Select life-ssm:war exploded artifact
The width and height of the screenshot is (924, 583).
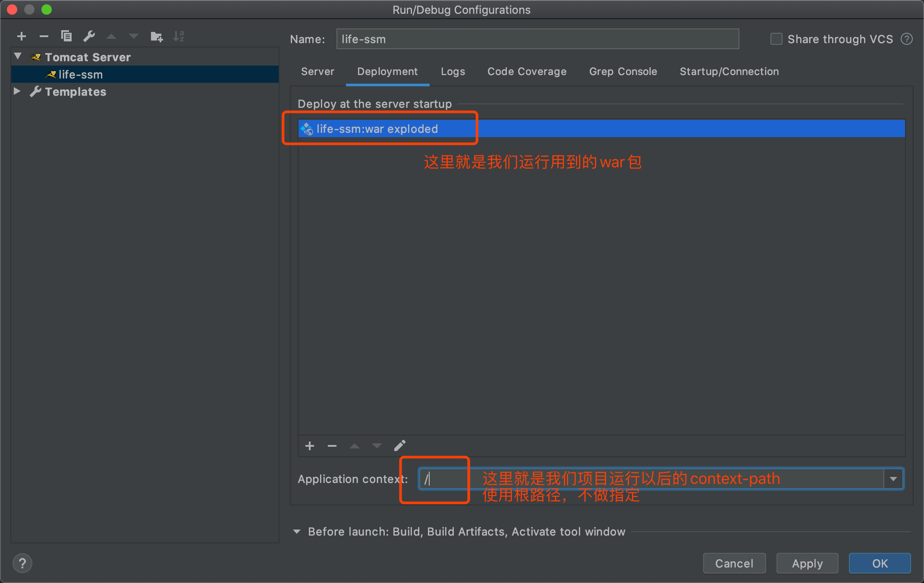coord(377,129)
